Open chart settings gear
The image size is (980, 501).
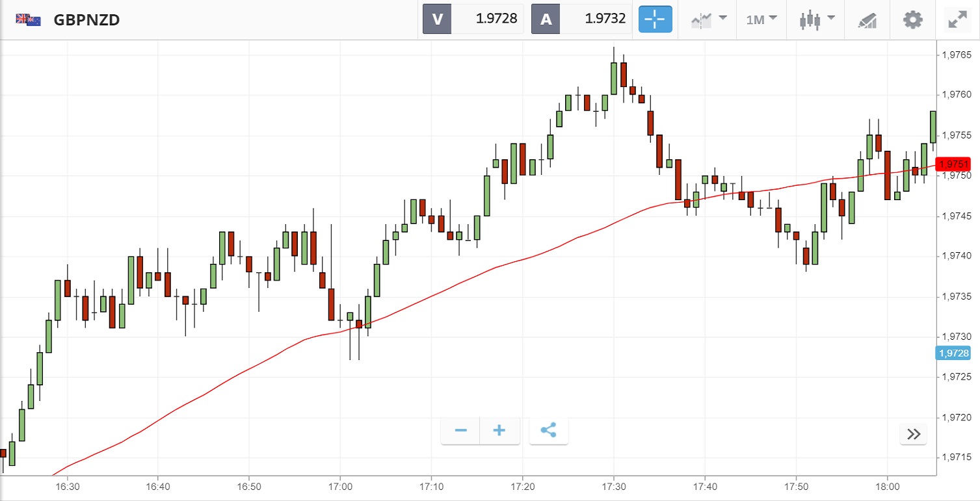coord(913,19)
